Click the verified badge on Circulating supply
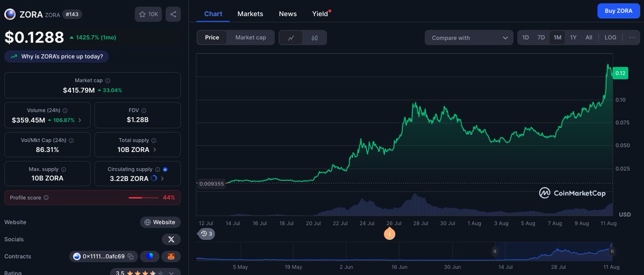The image size is (644, 275). [165, 169]
